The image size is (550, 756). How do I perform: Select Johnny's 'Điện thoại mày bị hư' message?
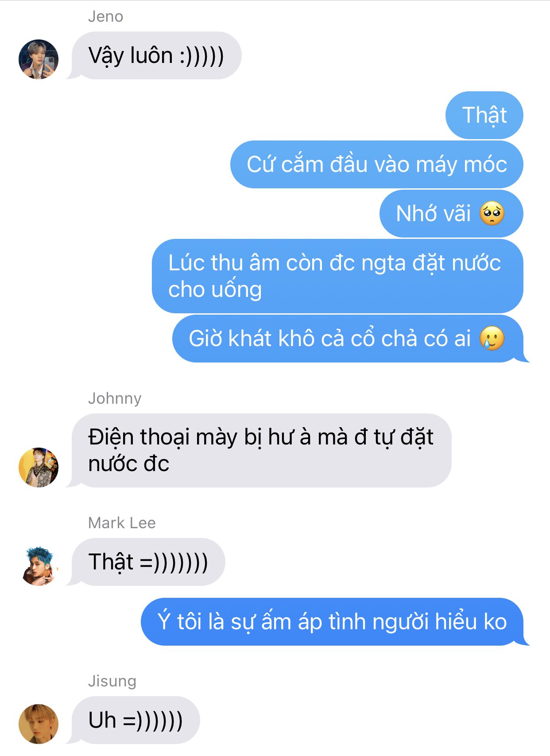click(x=261, y=451)
